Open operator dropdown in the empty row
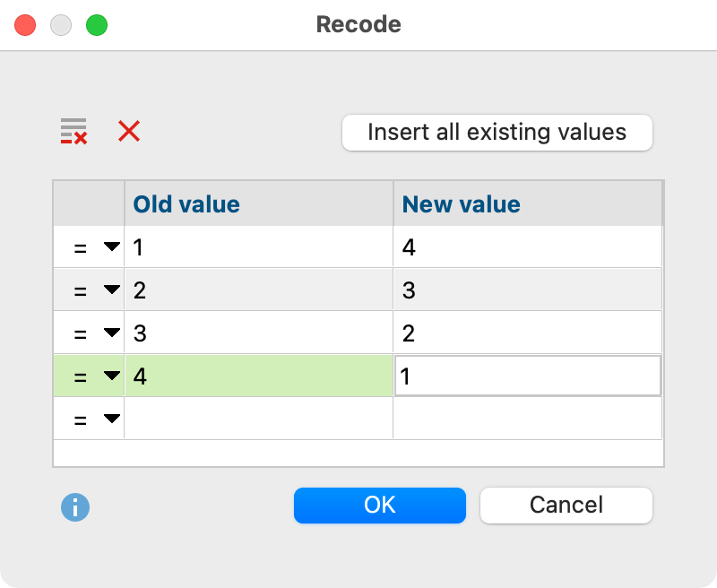This screenshot has height=588, width=717. coord(111,419)
